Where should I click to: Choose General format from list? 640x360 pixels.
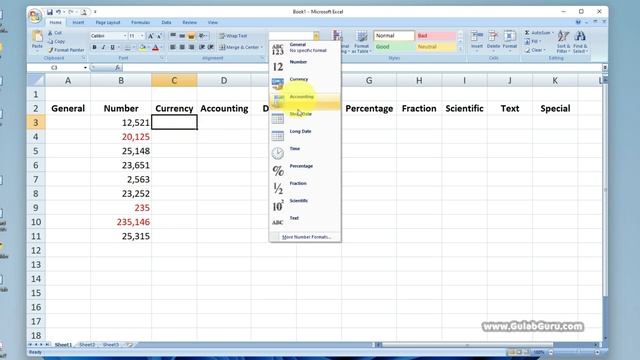tap(305, 48)
